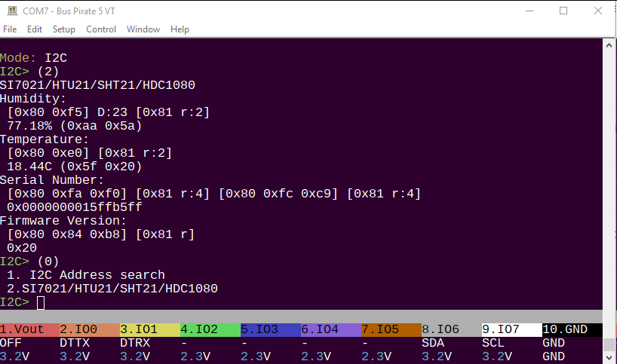Image resolution: width=617 pixels, height=364 pixels.
Task: Click the '[0x80 0xfa 0xf0]' serial command
Action: [67, 194]
